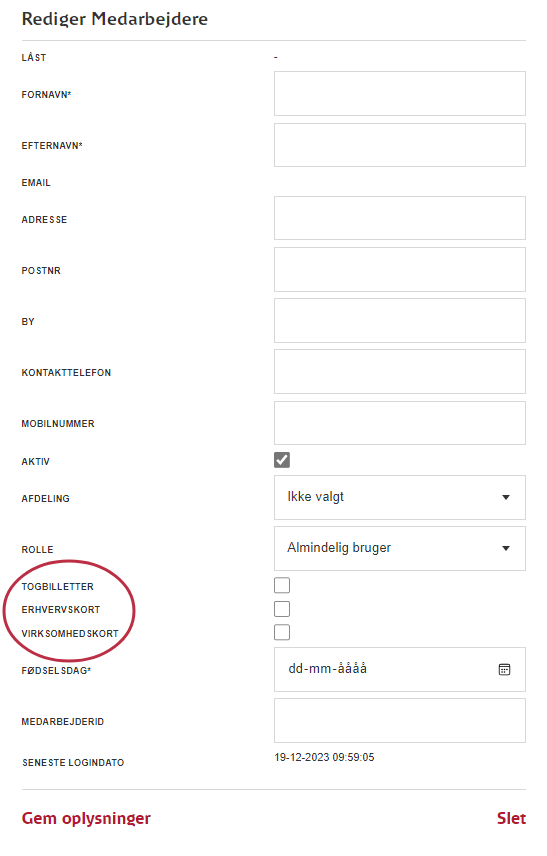Click the Rolle dropdown arrow
The width and height of the screenshot is (547, 856).
[506, 548]
